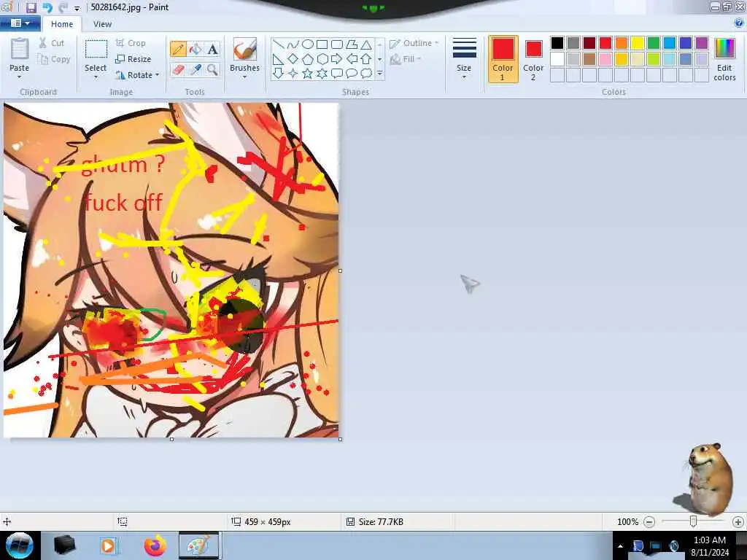Viewport: 747px width, 560px height.
Task: Open the Windows Start button
Action: [x=20, y=545]
